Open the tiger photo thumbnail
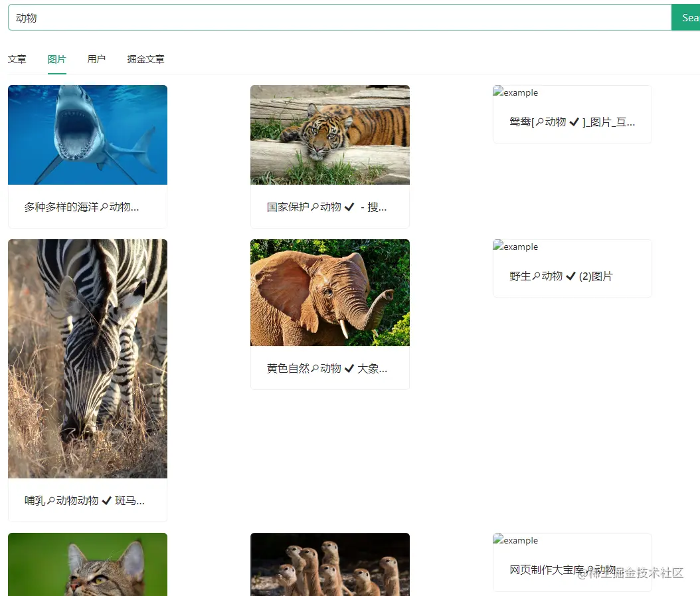 pyautogui.click(x=329, y=134)
